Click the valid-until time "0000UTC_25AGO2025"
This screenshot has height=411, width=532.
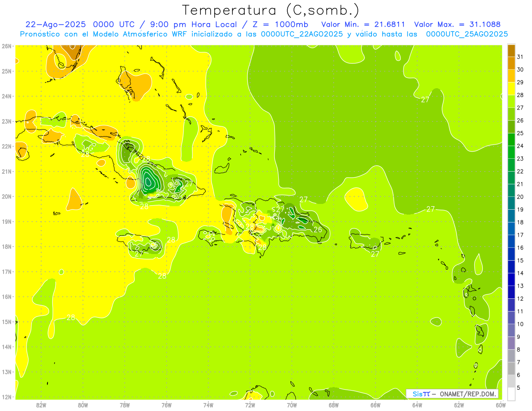click(467, 34)
